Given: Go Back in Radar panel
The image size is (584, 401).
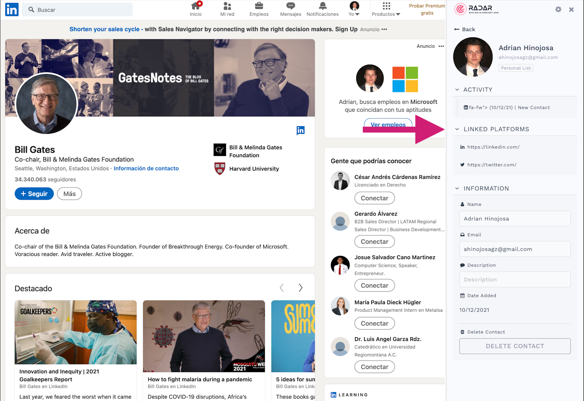Looking at the screenshot, I should pos(464,29).
